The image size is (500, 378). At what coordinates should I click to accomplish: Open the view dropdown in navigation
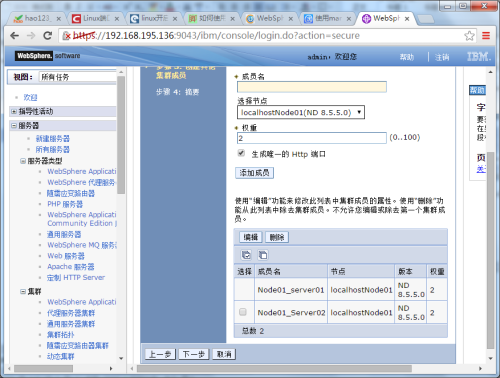click(78, 77)
